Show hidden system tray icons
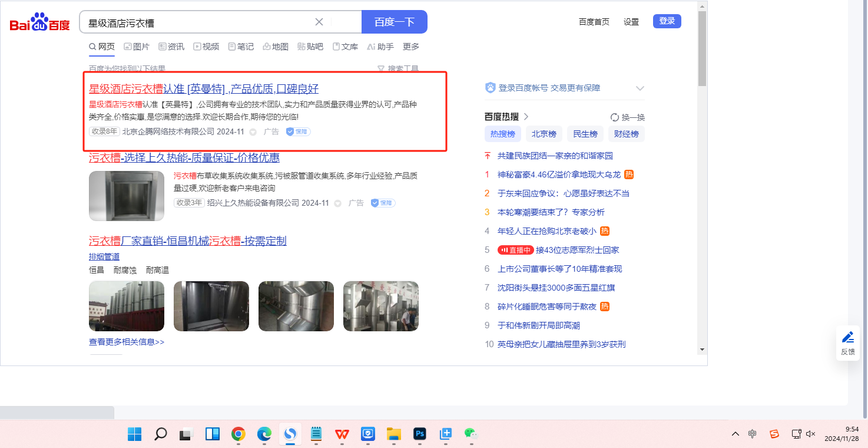The image size is (868, 448). pos(736,434)
